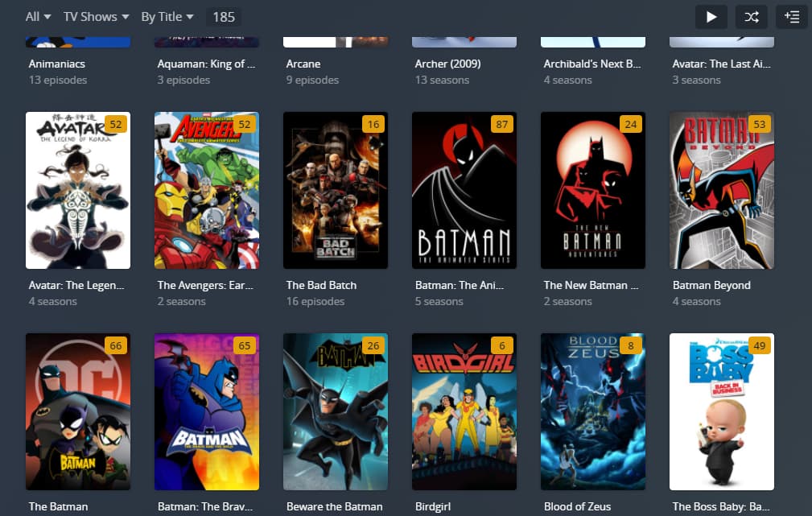
Task: Open The Avengers animated series poster
Action: pos(207,190)
